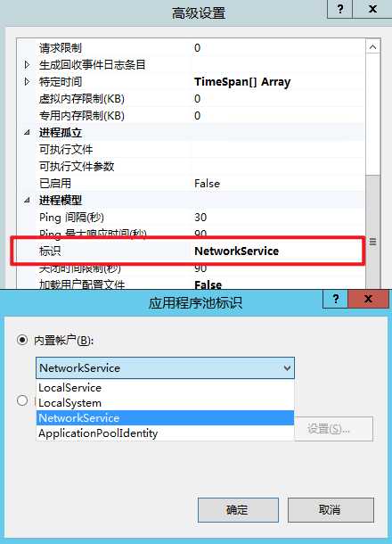
Task: Open the NetworkService combo box arrow
Action: [287, 368]
